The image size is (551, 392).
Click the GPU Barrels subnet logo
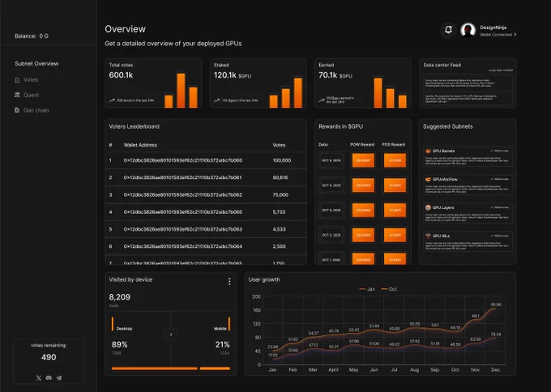tap(428, 151)
